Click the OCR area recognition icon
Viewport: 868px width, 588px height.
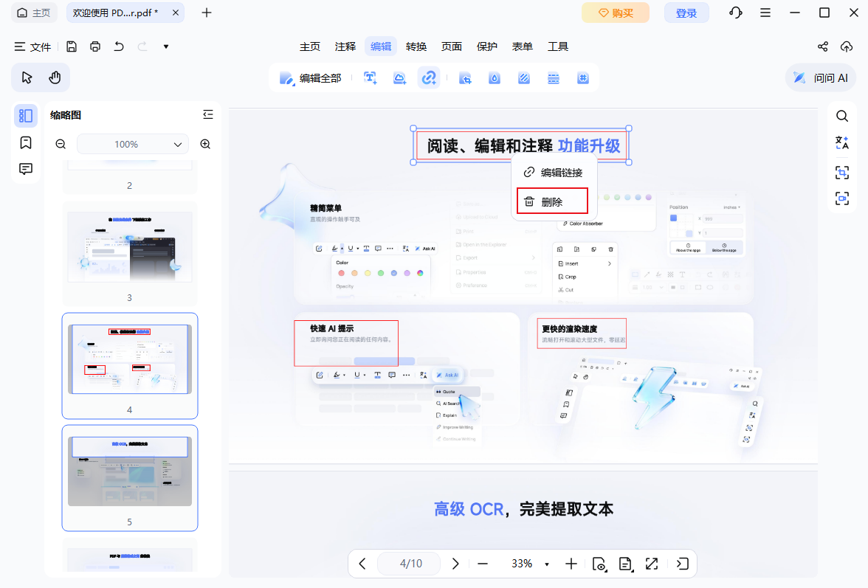click(x=842, y=173)
